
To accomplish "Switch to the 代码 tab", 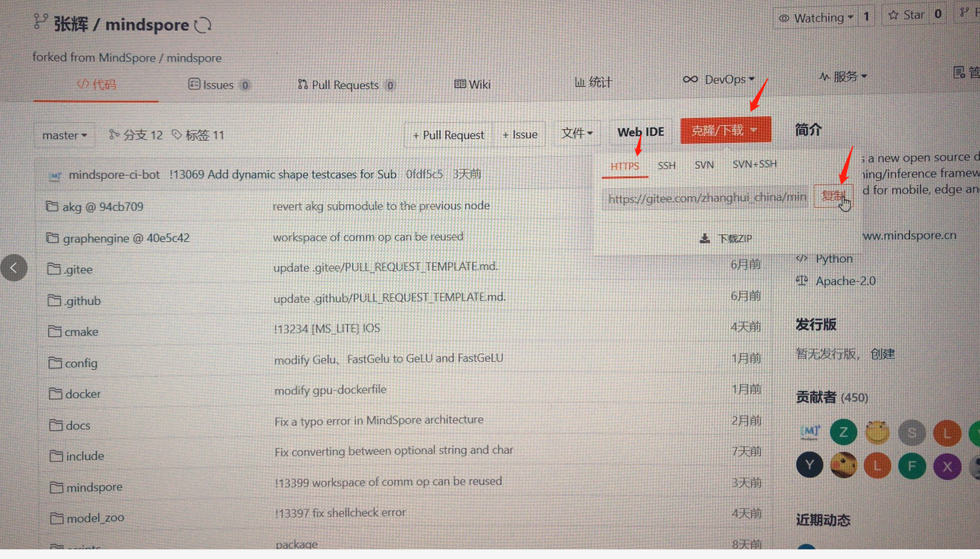I will [96, 84].
